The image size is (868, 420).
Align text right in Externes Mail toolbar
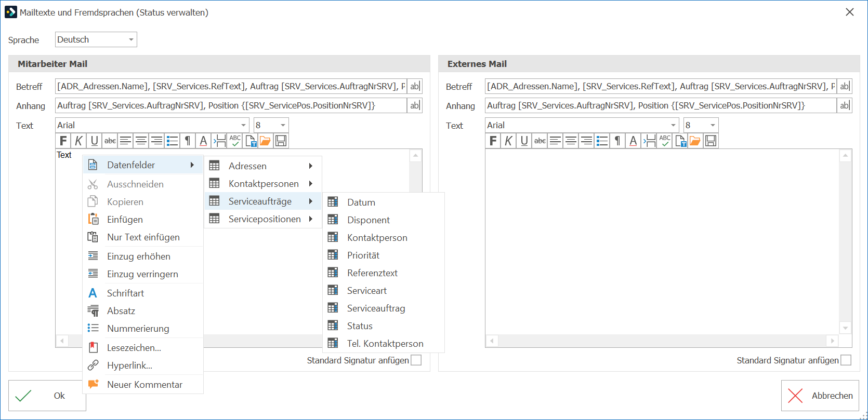tap(586, 141)
